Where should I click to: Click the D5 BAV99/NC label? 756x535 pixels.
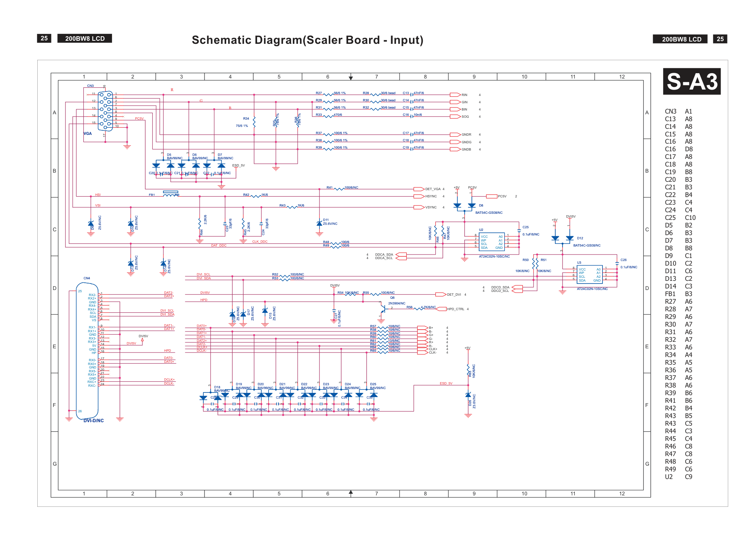click(174, 157)
